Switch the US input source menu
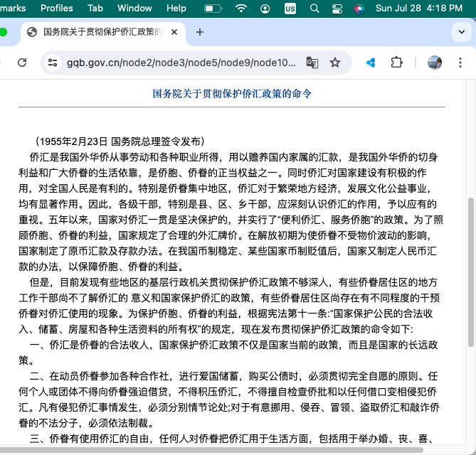 290,9
